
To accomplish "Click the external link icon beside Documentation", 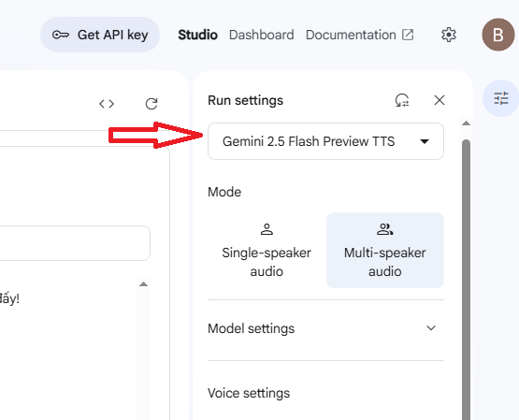I will point(408,35).
